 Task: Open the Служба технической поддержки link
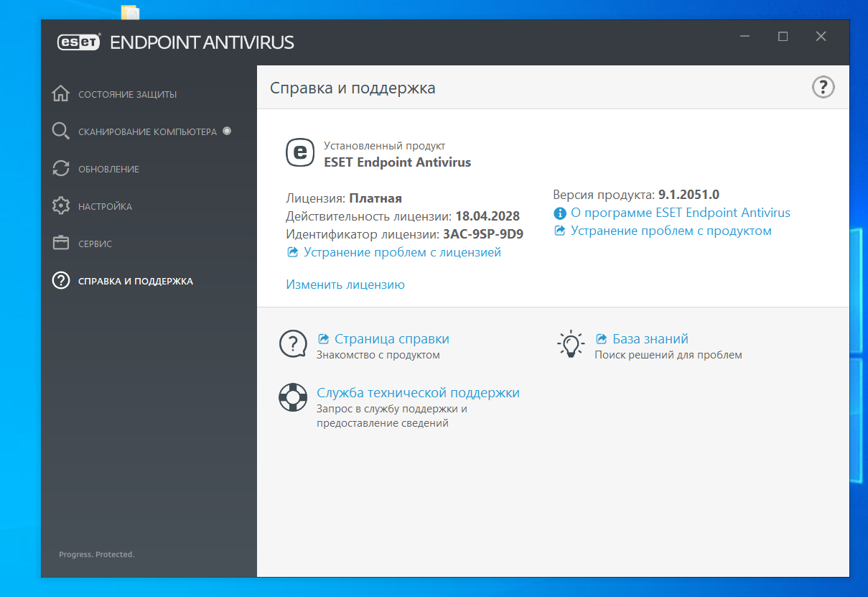[418, 393]
